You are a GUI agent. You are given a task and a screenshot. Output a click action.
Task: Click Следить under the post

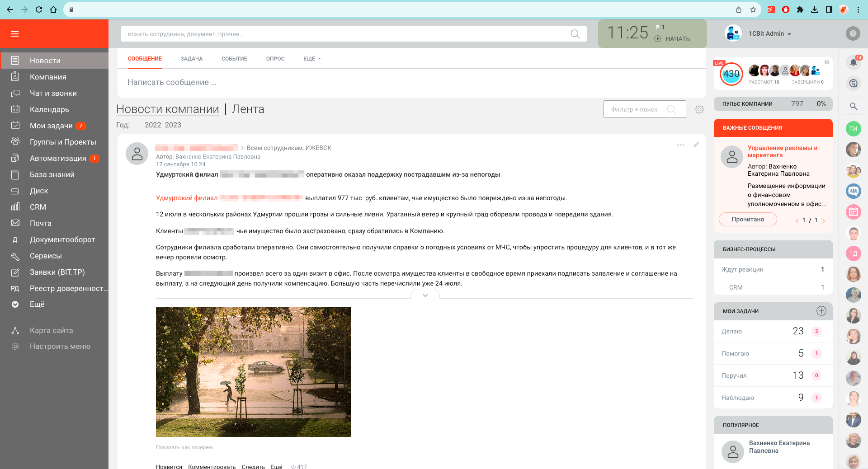[x=253, y=466]
